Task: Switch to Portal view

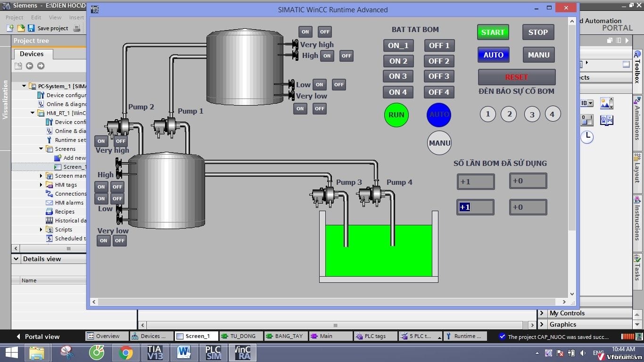Action: 38,337
